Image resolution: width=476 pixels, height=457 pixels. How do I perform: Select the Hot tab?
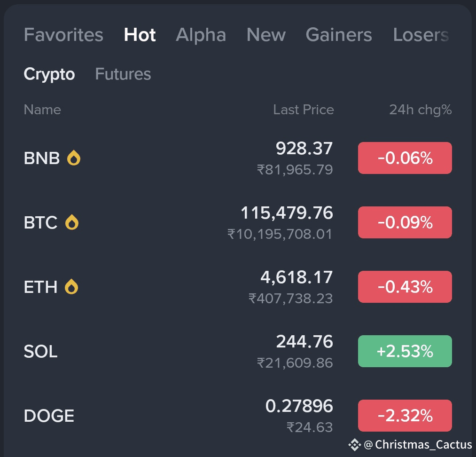(140, 35)
